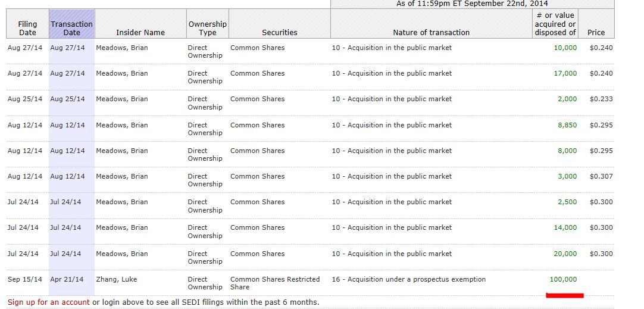Screen dimensions: 644x309
Task: Click the Filing Date column header
Action: 27,28
